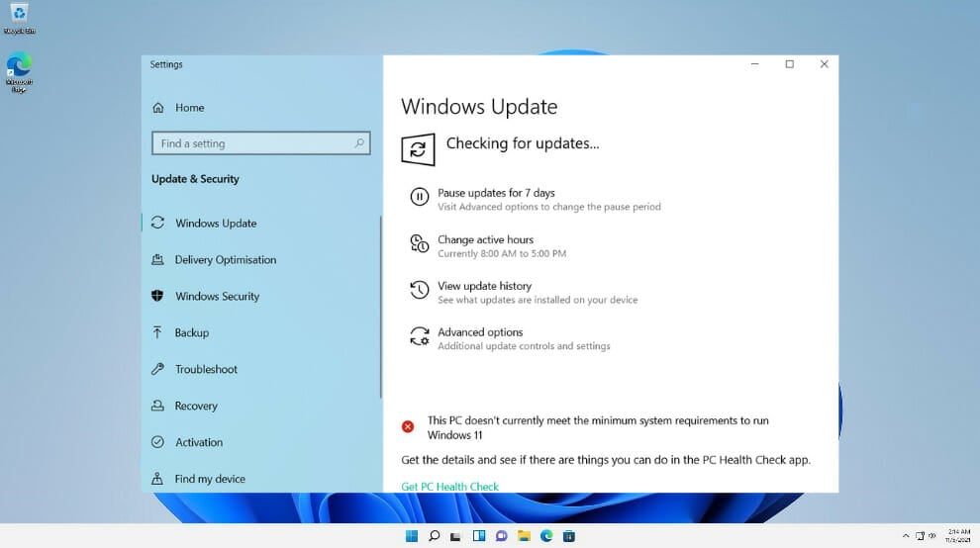This screenshot has height=548, width=980.
Task: Open View update history
Action: tap(484, 286)
